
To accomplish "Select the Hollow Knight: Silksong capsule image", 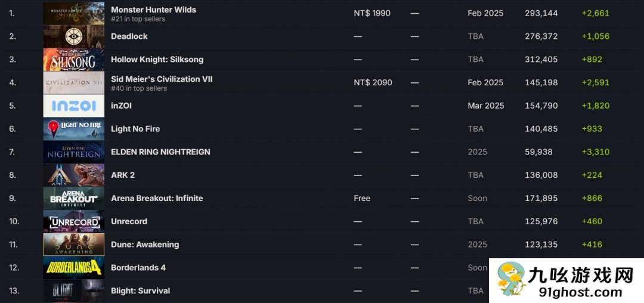I will 73,60.
